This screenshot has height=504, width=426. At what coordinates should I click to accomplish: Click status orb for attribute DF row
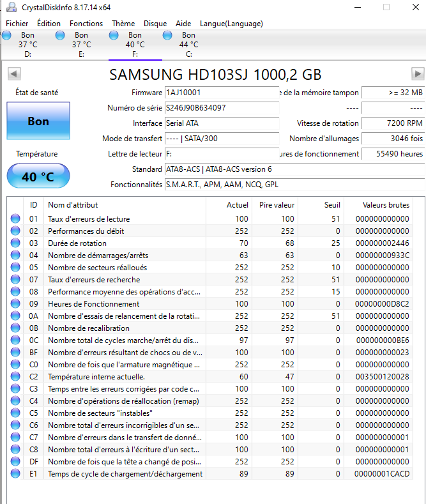15,462
